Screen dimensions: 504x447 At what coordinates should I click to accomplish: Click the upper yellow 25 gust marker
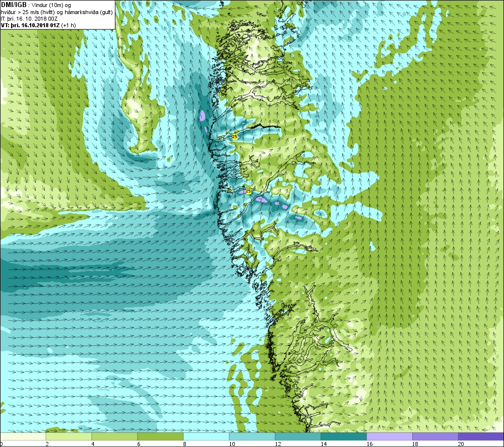[x=235, y=137]
